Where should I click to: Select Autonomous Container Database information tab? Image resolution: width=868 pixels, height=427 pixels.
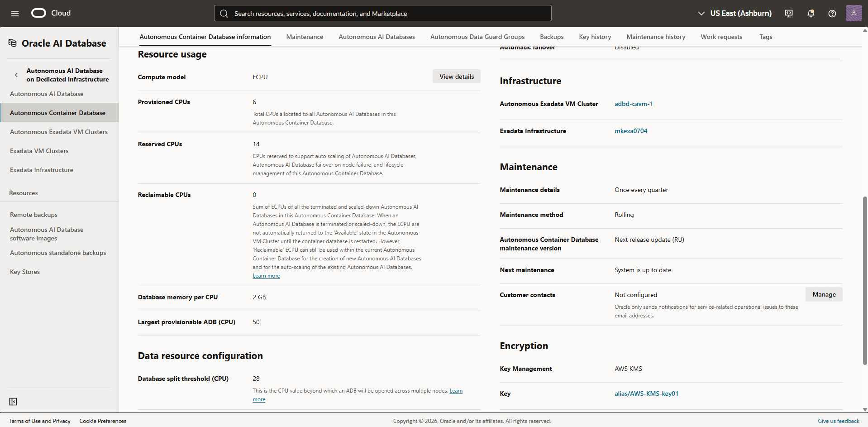coord(205,37)
